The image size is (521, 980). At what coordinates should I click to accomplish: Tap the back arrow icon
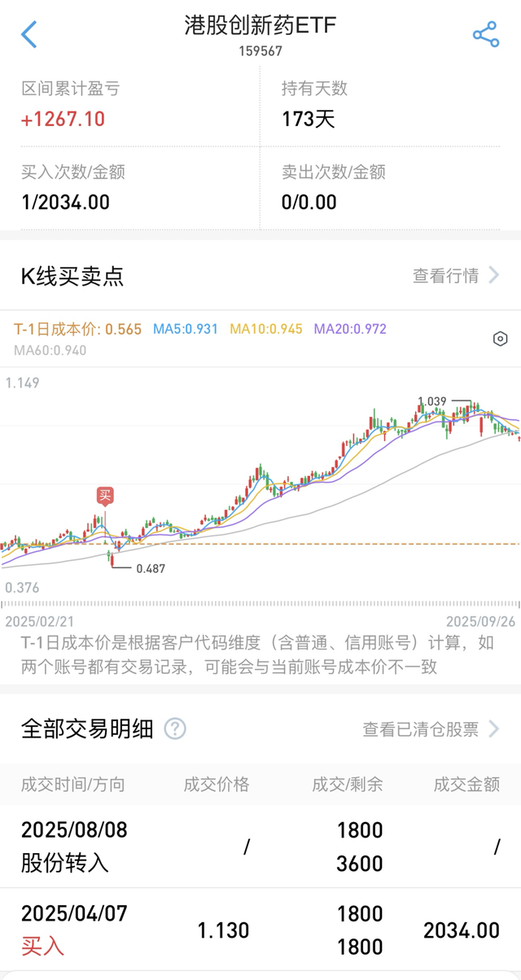[x=29, y=35]
